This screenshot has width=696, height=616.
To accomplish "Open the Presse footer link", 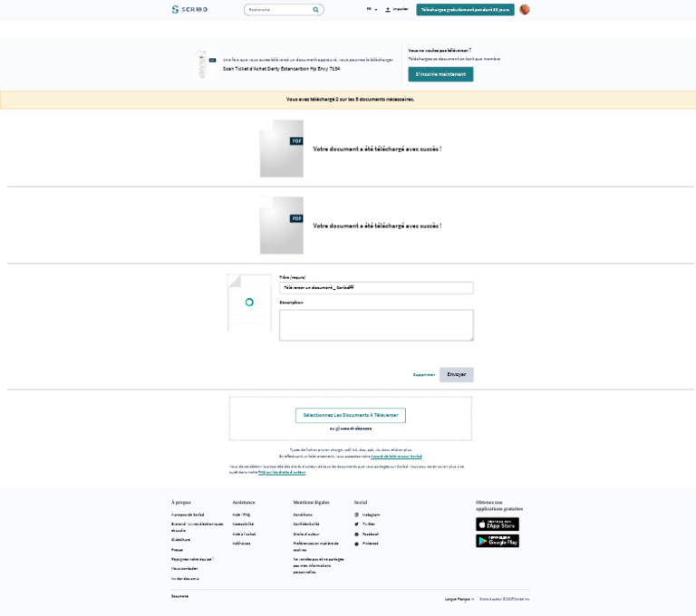I will pyautogui.click(x=177, y=550).
